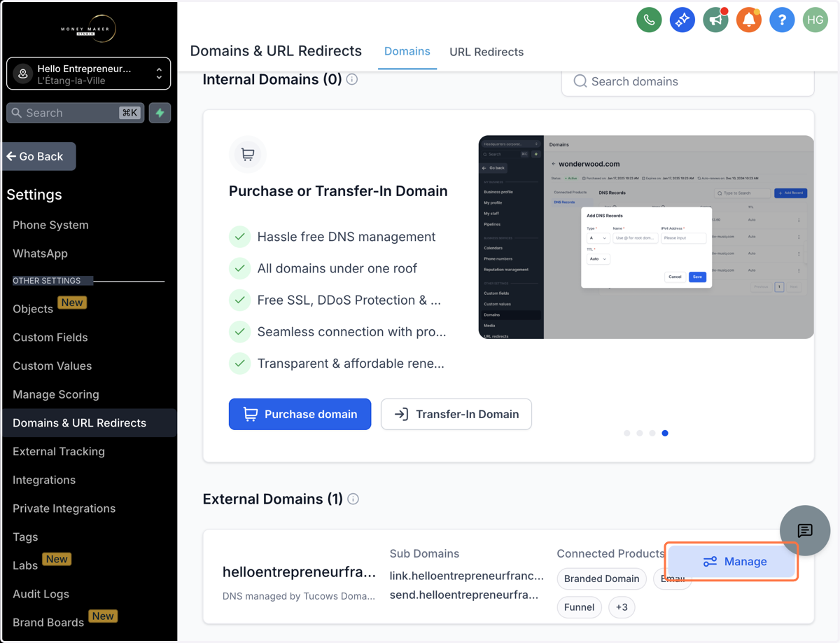This screenshot has height=643, width=840.
Task: Click the Branded Domain product chip
Action: pos(602,579)
